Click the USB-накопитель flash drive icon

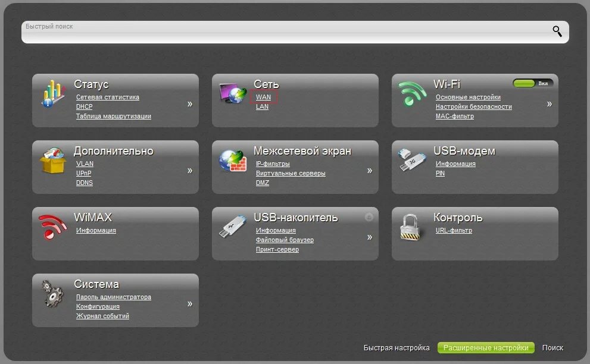pos(232,227)
